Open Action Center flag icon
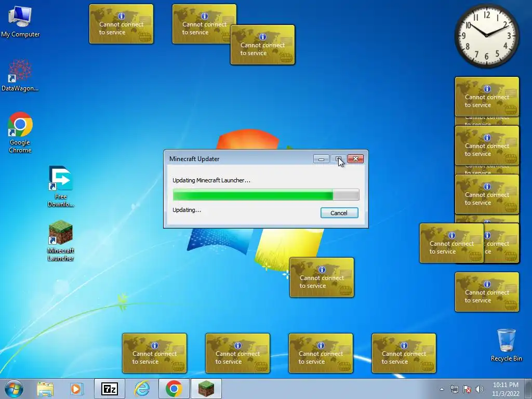This screenshot has width=532, height=399. pyautogui.click(x=467, y=390)
